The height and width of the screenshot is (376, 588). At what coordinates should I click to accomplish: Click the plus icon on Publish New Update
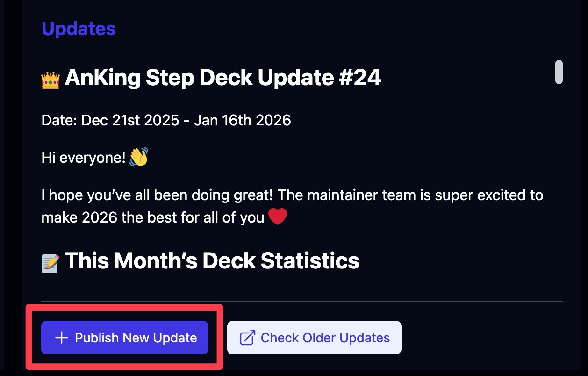(62, 338)
